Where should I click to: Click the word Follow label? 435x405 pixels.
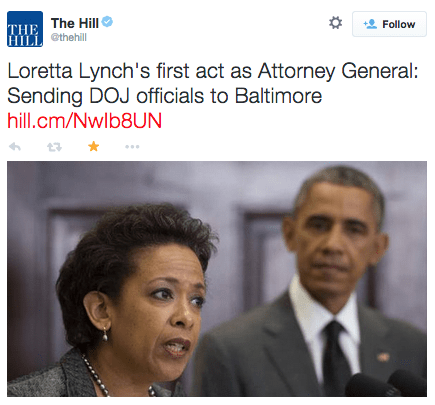point(399,24)
